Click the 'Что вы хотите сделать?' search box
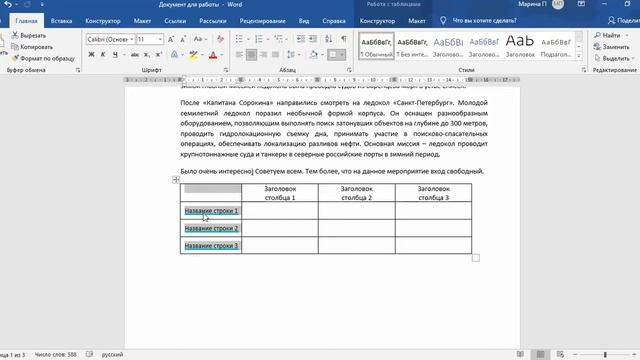The width and height of the screenshot is (640, 360). [484, 20]
